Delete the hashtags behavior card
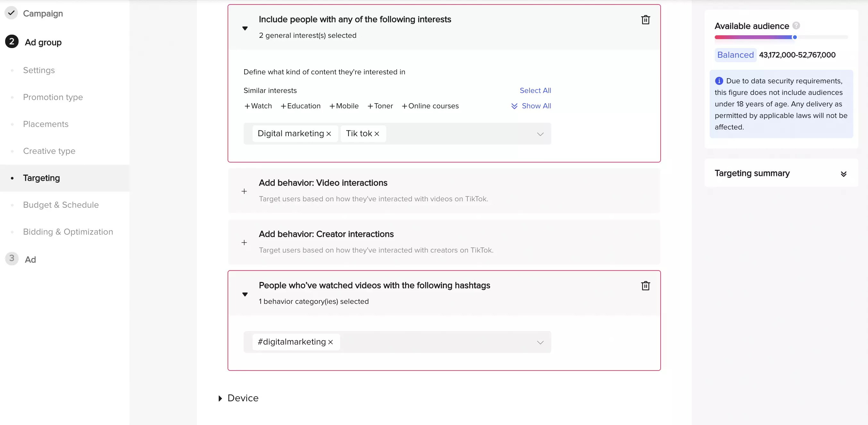 click(x=645, y=286)
